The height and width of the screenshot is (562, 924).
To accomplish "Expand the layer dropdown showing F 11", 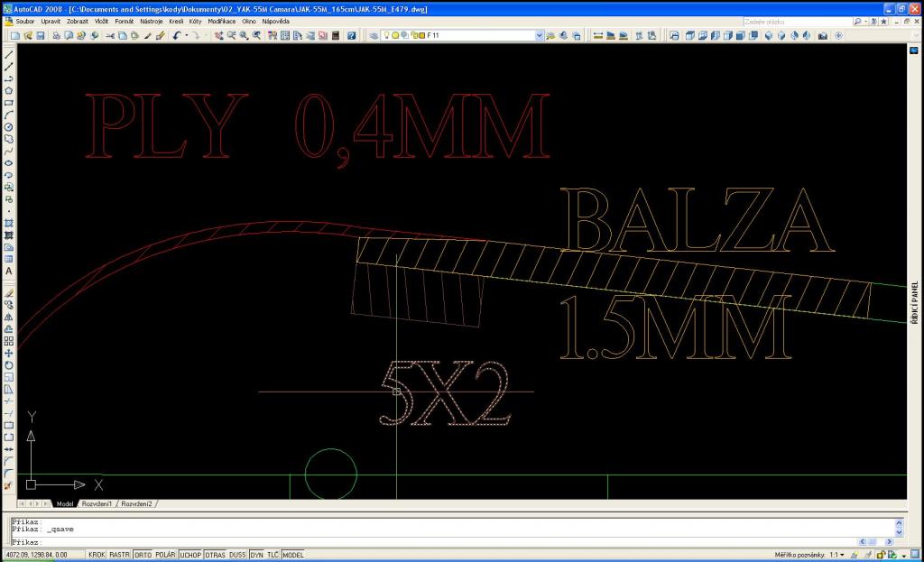I will pyautogui.click(x=540, y=36).
